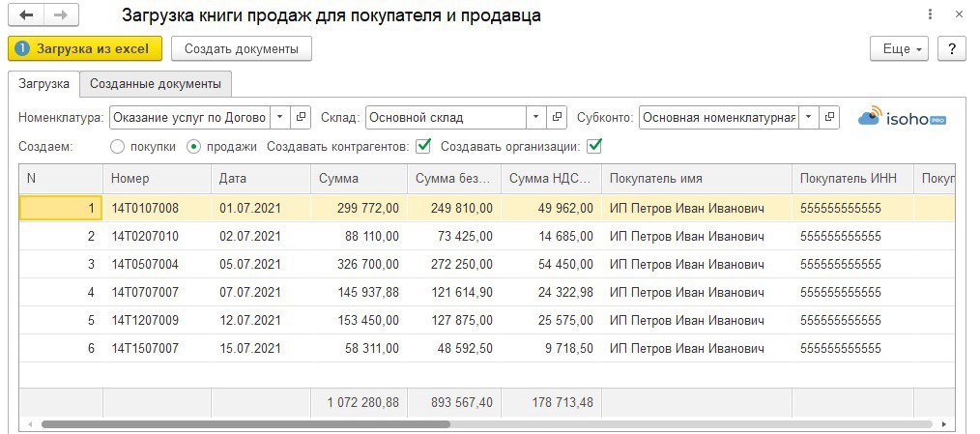Click the question mark help button
The width and height of the screenshot is (980, 434).
[951, 48]
